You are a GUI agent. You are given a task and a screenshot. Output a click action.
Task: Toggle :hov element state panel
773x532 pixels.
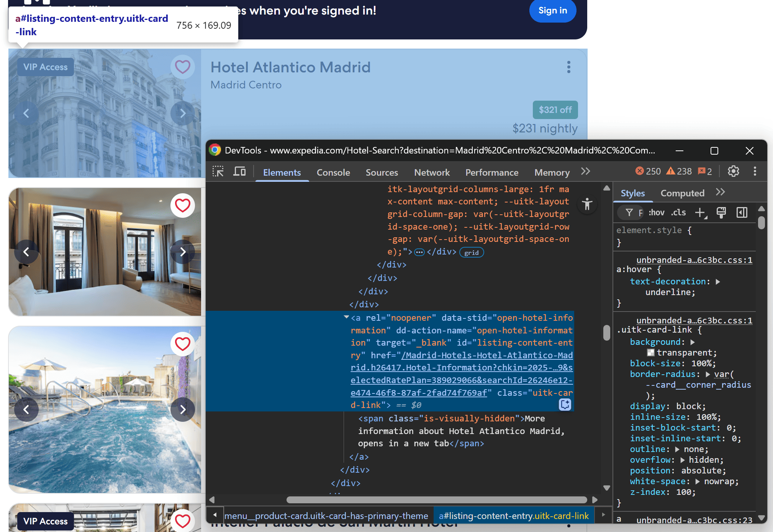[x=657, y=212]
